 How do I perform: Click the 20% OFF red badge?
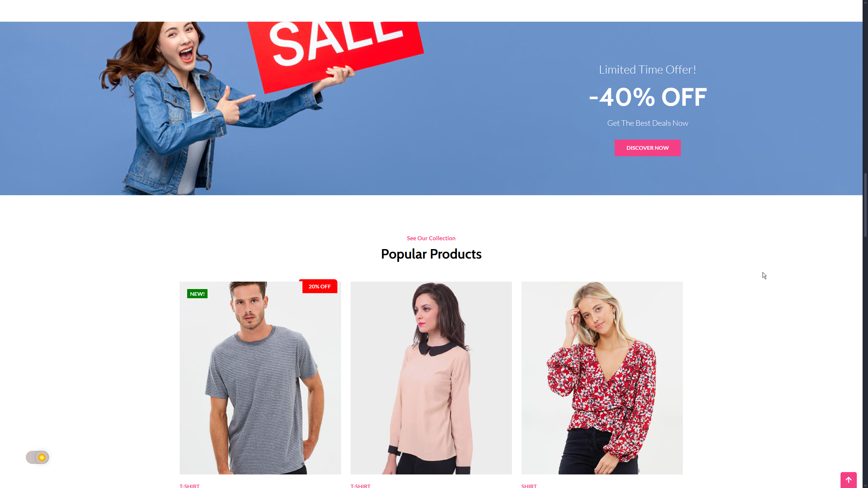[x=319, y=286]
